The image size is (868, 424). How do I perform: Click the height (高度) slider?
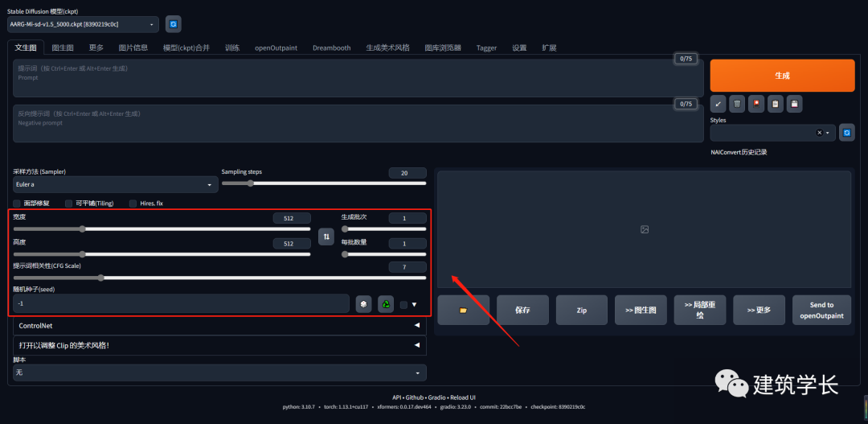(162, 254)
